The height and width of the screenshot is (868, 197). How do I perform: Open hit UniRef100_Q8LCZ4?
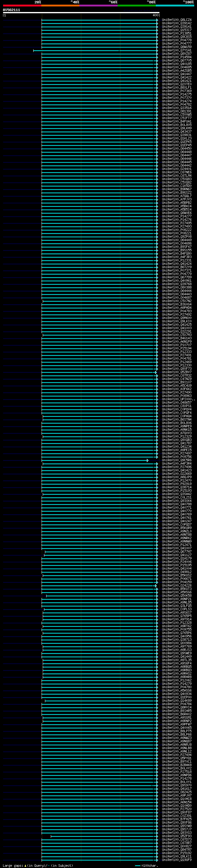[x=176, y=20]
